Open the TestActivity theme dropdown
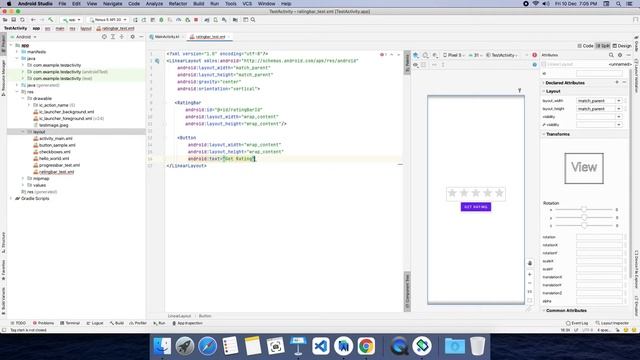 coord(503,55)
